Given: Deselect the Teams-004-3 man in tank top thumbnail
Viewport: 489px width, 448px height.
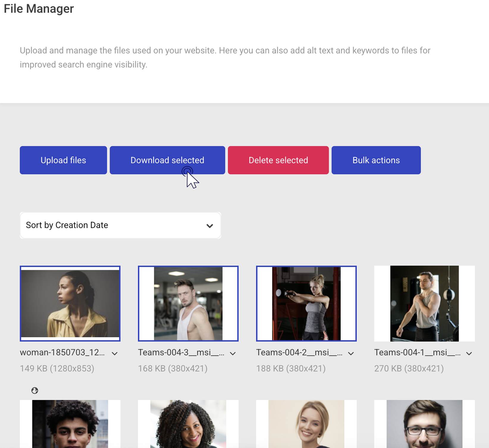Looking at the screenshot, I should pyautogui.click(x=188, y=303).
